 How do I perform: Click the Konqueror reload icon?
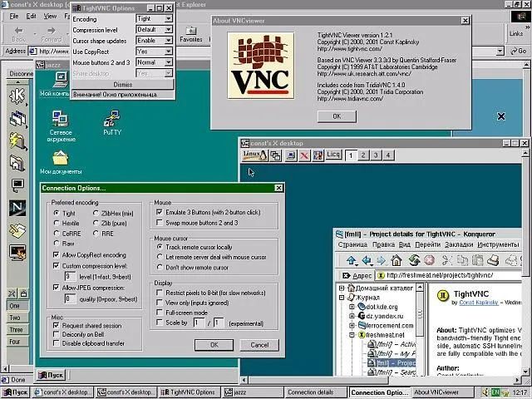coord(414,260)
